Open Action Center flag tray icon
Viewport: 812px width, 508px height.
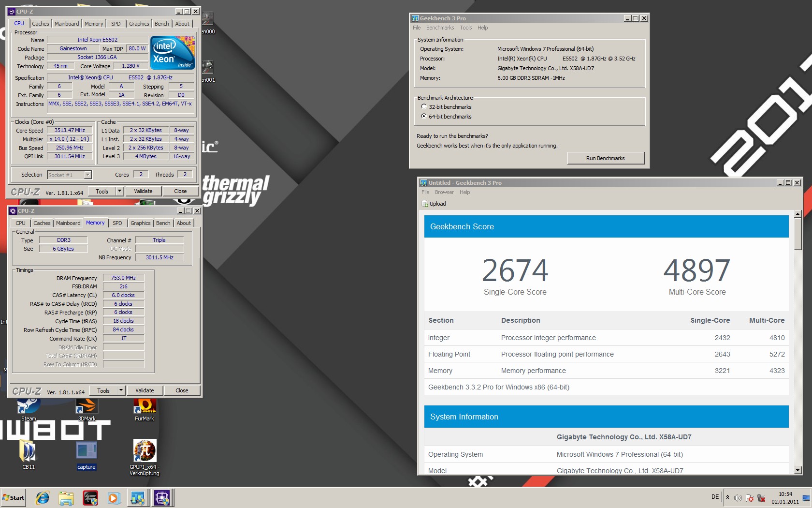pos(750,498)
